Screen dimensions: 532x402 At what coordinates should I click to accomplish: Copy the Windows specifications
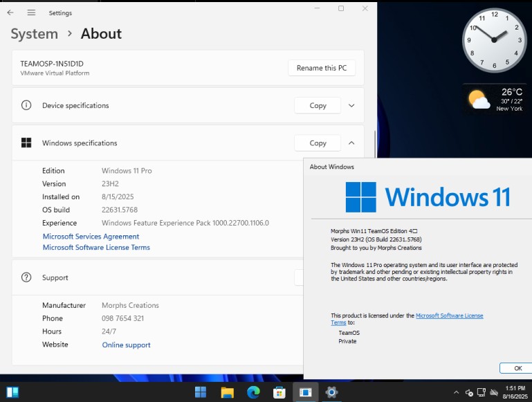[x=318, y=143]
